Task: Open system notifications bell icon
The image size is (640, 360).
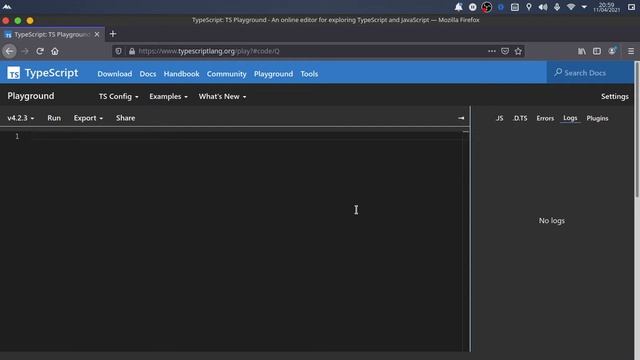Action: tap(458, 7)
